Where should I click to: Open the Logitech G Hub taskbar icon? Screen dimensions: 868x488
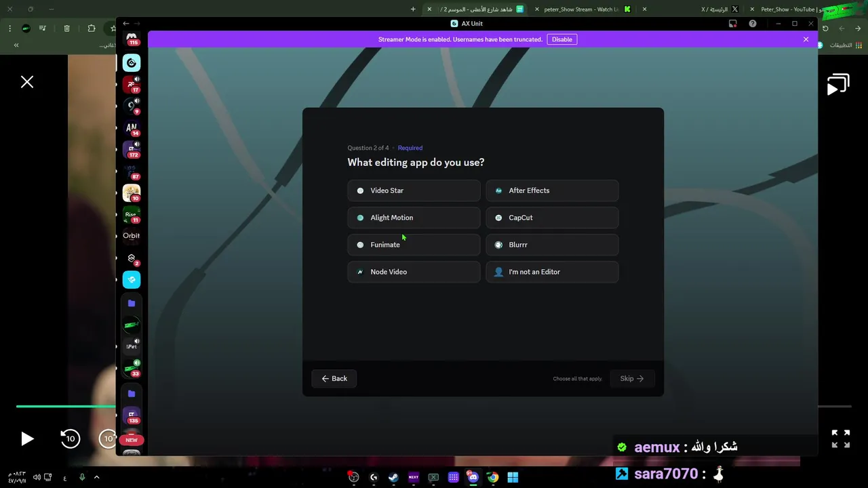[x=374, y=477]
